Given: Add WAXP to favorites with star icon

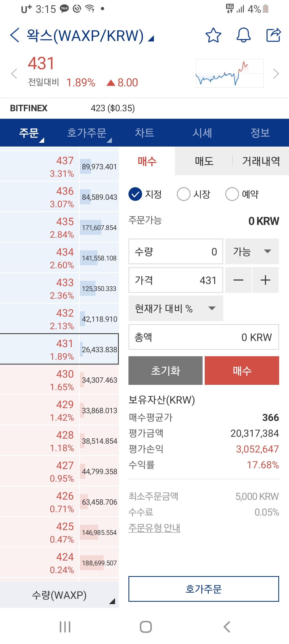Looking at the screenshot, I should point(213,35).
